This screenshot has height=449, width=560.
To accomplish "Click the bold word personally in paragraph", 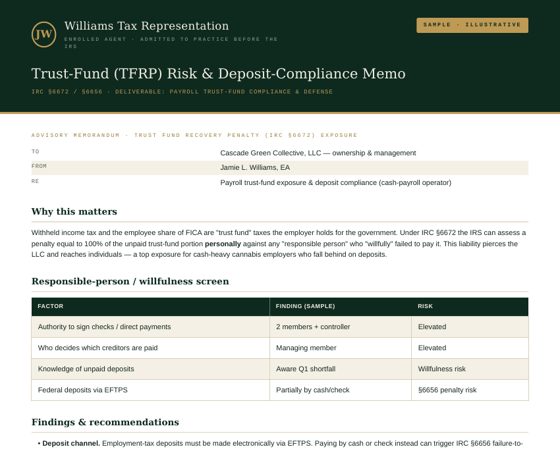I will (x=223, y=244).
